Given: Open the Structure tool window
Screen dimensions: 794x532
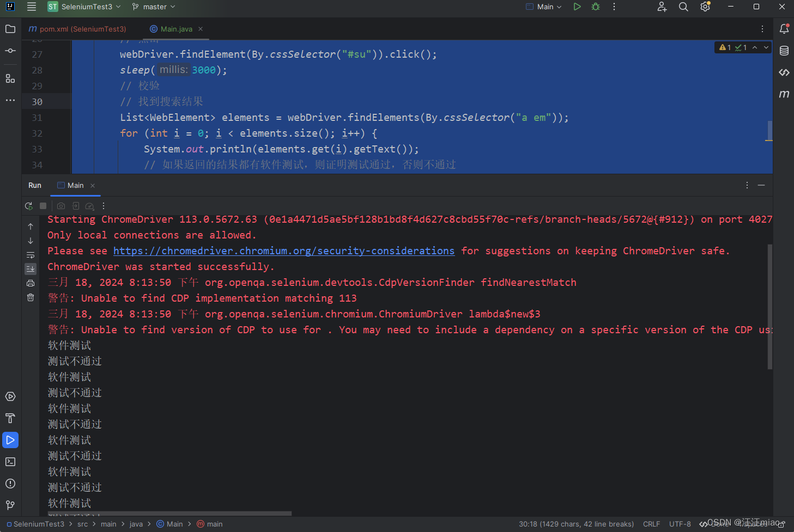Looking at the screenshot, I should coord(10,78).
